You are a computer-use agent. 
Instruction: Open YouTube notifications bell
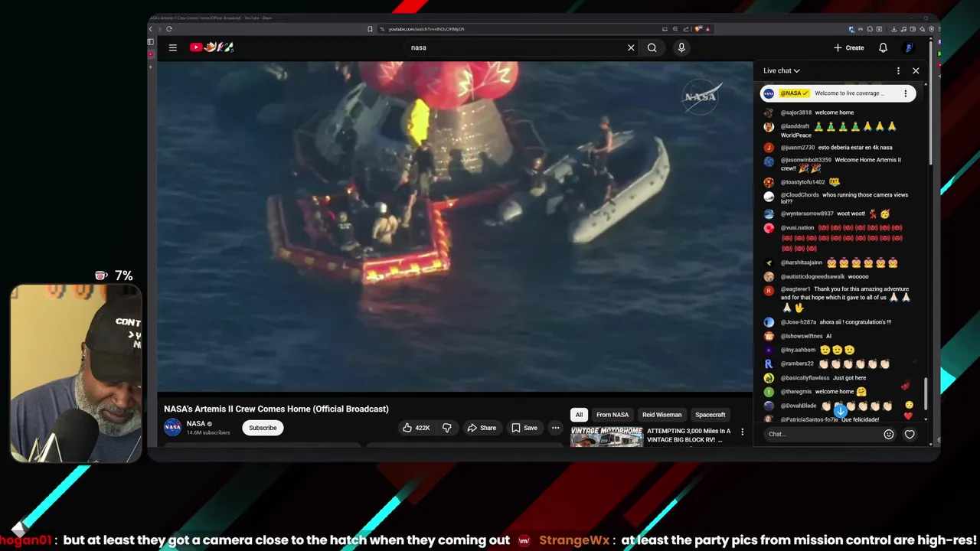click(x=883, y=47)
